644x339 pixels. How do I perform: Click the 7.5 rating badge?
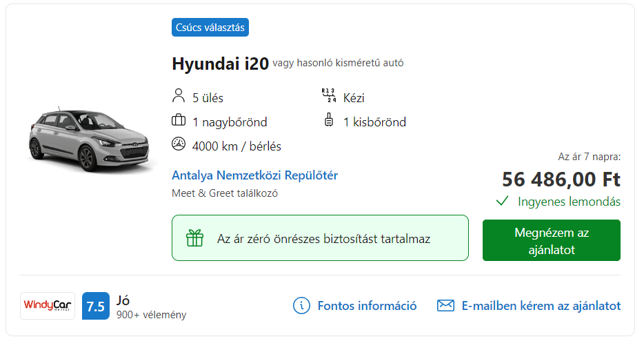pos(96,306)
